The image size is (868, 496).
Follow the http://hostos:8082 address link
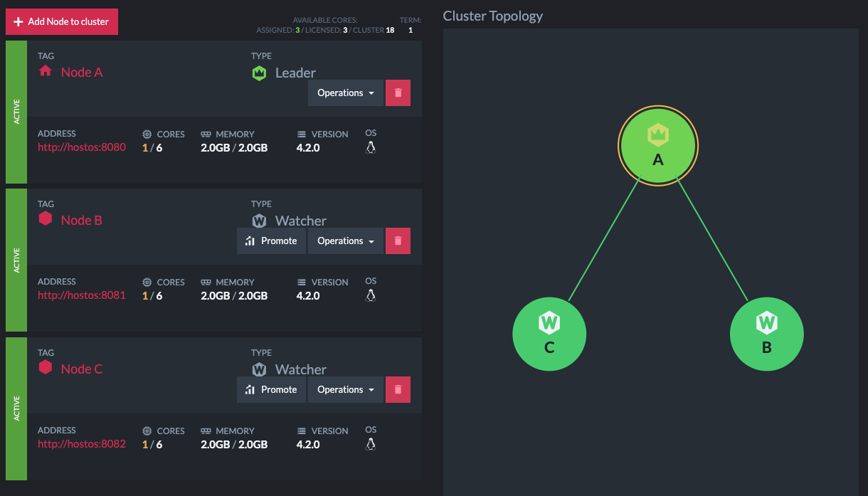point(82,444)
